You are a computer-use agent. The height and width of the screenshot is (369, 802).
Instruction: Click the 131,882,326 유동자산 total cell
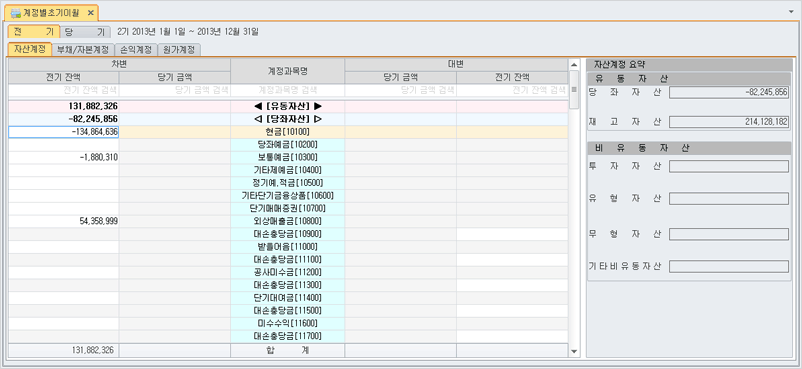63,106
